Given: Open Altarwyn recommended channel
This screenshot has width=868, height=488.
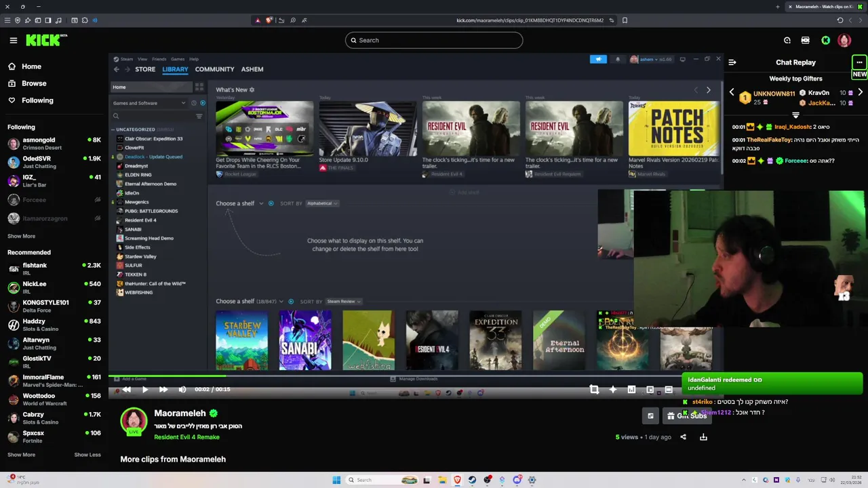Looking at the screenshot, I should [54, 343].
